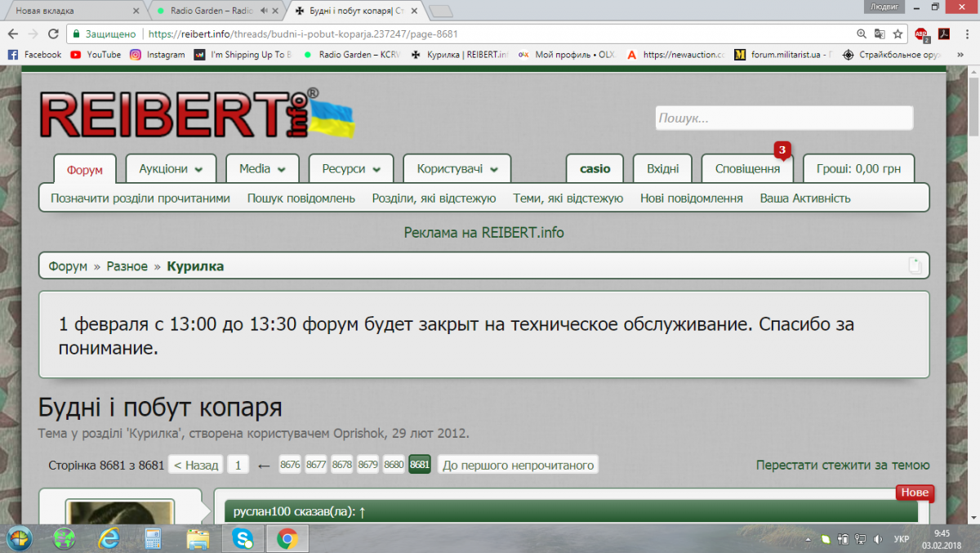Screen dimensions: 980x553
Task: Open the Сповіщення notifications tab
Action: click(x=747, y=169)
